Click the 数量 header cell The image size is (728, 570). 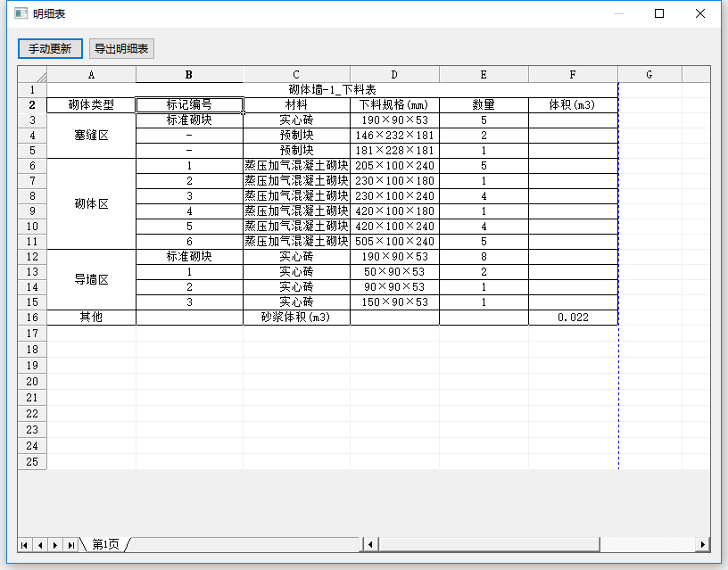point(484,105)
